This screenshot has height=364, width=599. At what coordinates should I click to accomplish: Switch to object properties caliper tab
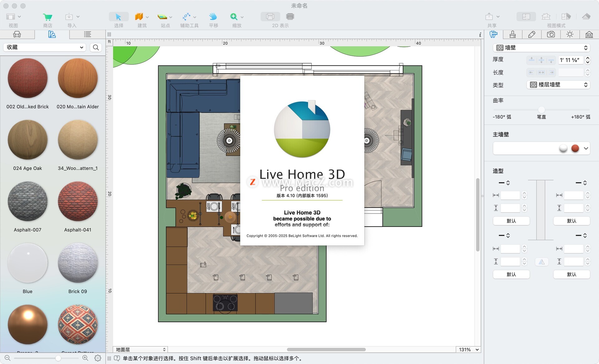(494, 35)
